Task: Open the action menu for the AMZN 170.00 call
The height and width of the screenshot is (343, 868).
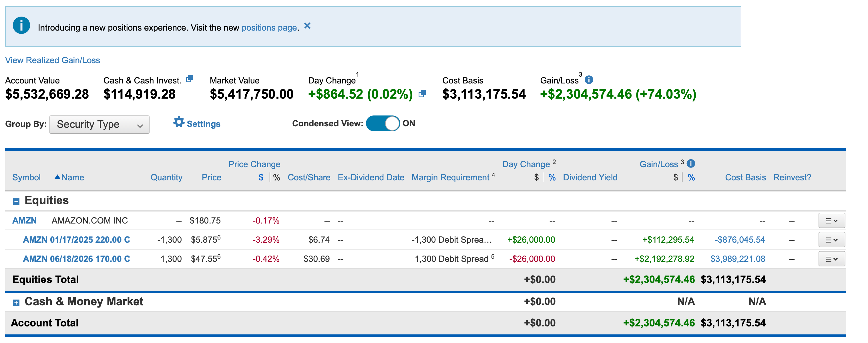Action: click(831, 259)
